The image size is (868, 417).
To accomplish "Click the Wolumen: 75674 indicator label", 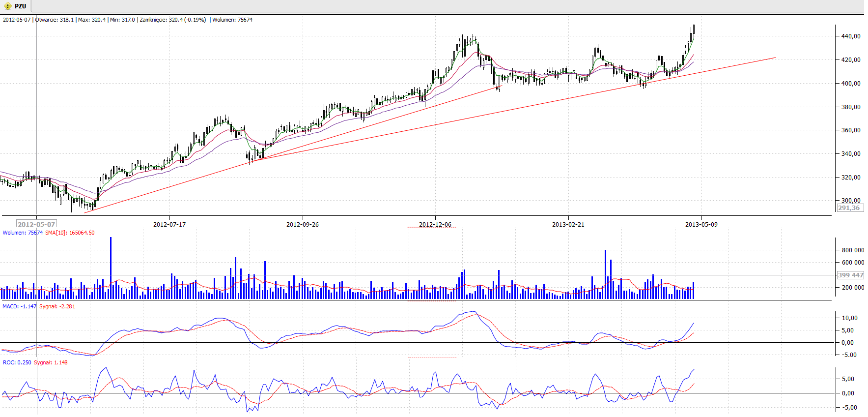I will pos(23,233).
